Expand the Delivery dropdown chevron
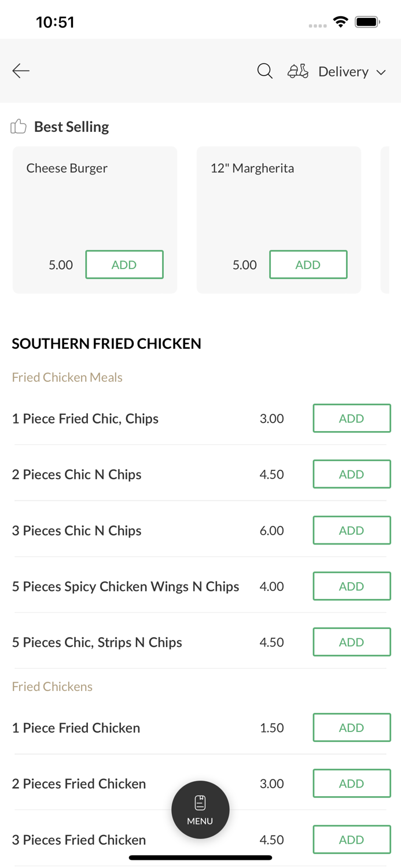The height and width of the screenshot is (868, 401). tap(381, 72)
